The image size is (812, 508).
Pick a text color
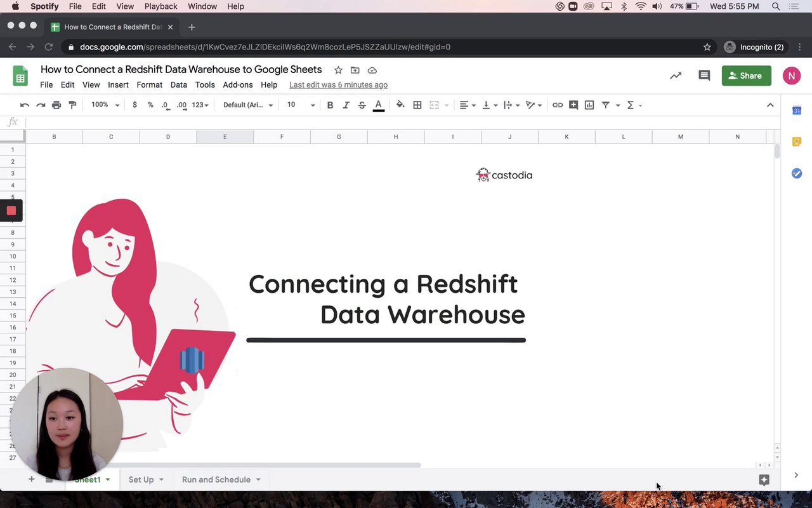coord(379,105)
